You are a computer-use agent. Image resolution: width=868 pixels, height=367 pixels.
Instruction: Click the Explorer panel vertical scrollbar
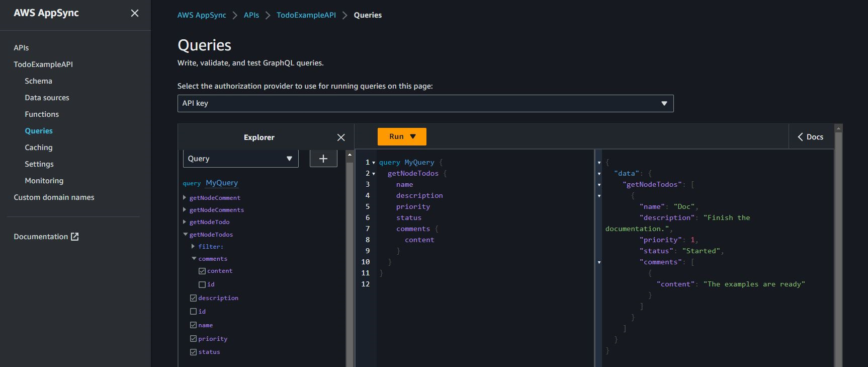coord(350,252)
